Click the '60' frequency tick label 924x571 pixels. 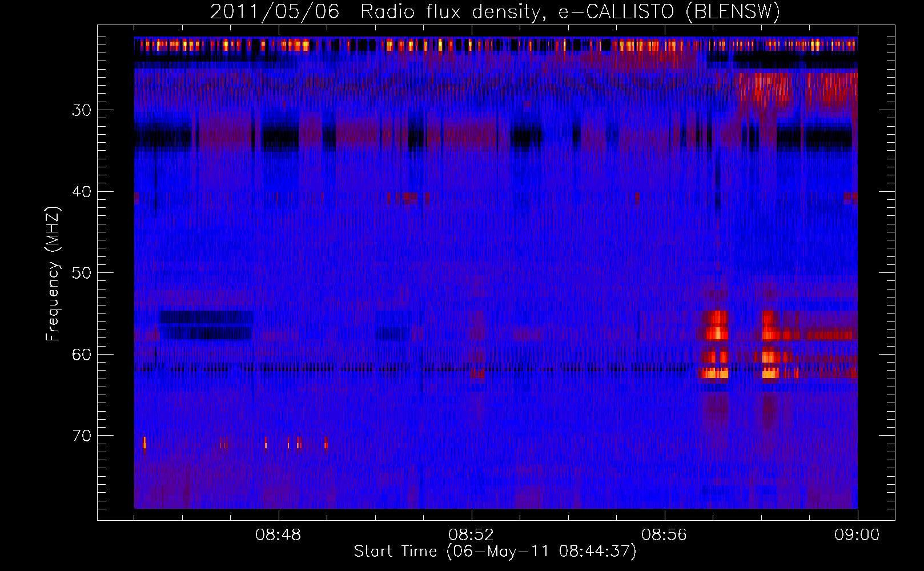click(82, 355)
